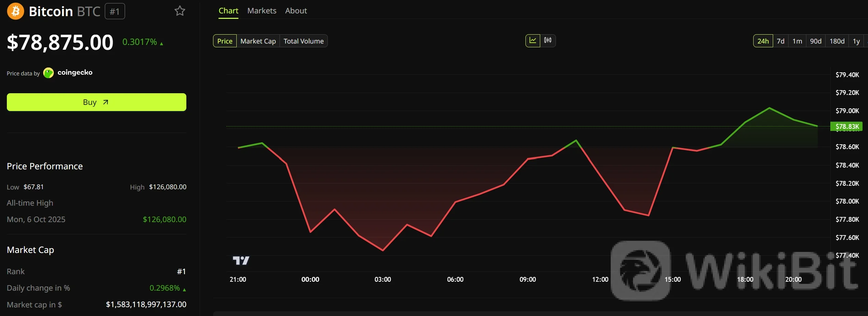The width and height of the screenshot is (868, 316).
Task: Click the High $126,080.00 value
Action: click(x=168, y=187)
